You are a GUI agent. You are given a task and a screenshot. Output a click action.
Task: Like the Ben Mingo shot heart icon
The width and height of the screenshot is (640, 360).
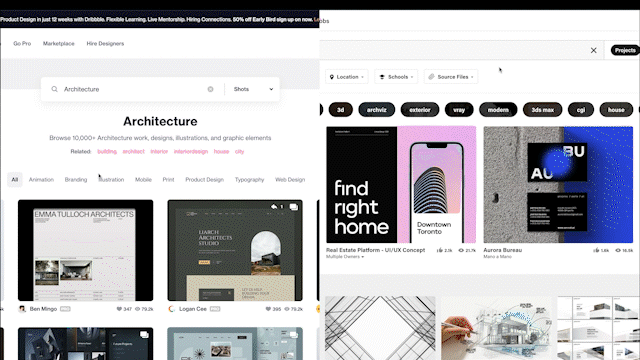(x=119, y=309)
